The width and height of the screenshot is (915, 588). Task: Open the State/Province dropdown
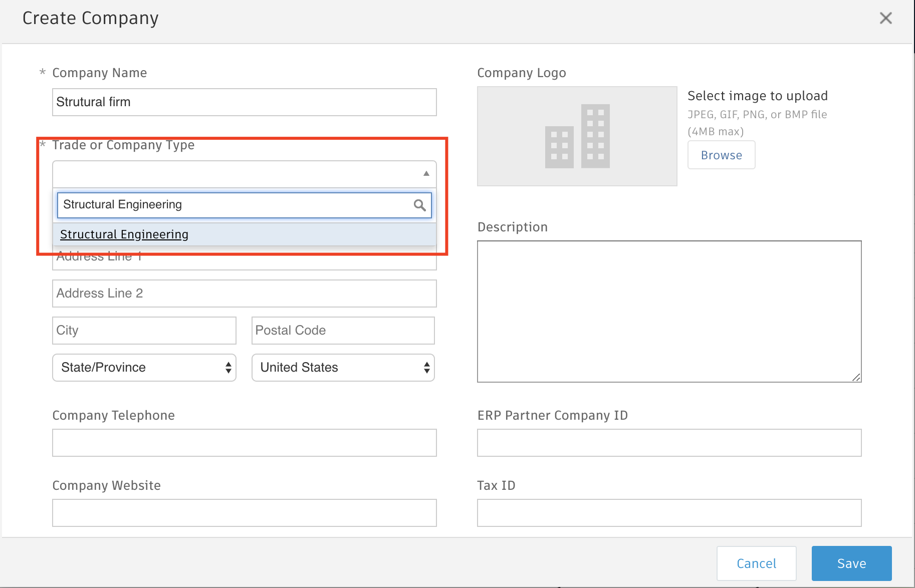point(144,367)
